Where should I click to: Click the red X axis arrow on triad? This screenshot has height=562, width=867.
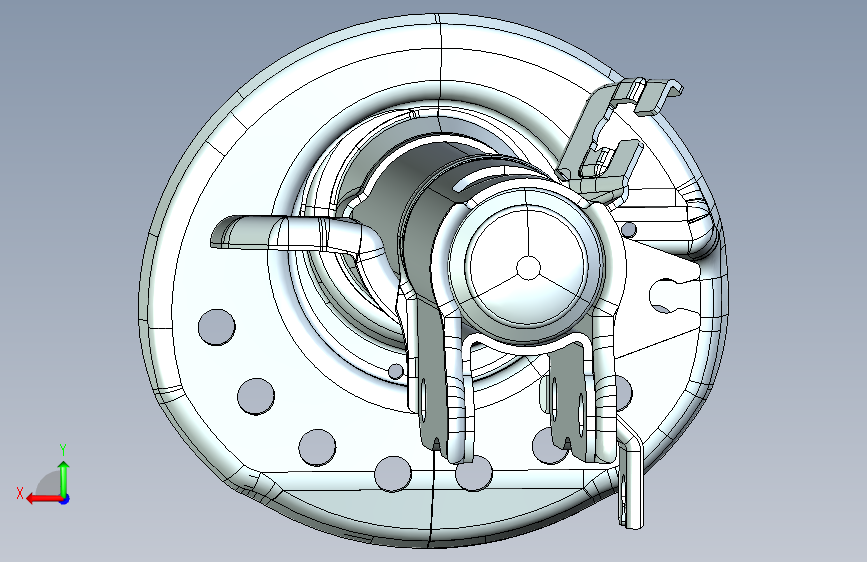(x=44, y=499)
